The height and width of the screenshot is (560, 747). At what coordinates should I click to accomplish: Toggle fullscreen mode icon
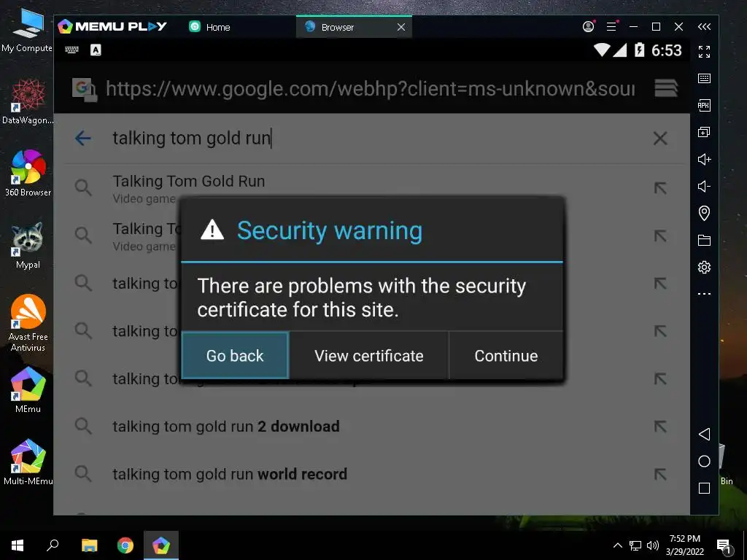pos(704,52)
